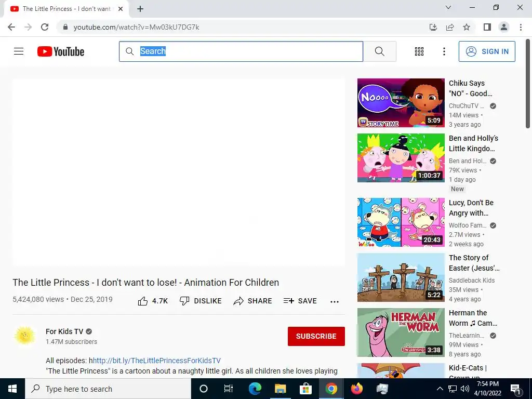The image size is (532, 399).
Task: Share the video
Action: tap(253, 301)
